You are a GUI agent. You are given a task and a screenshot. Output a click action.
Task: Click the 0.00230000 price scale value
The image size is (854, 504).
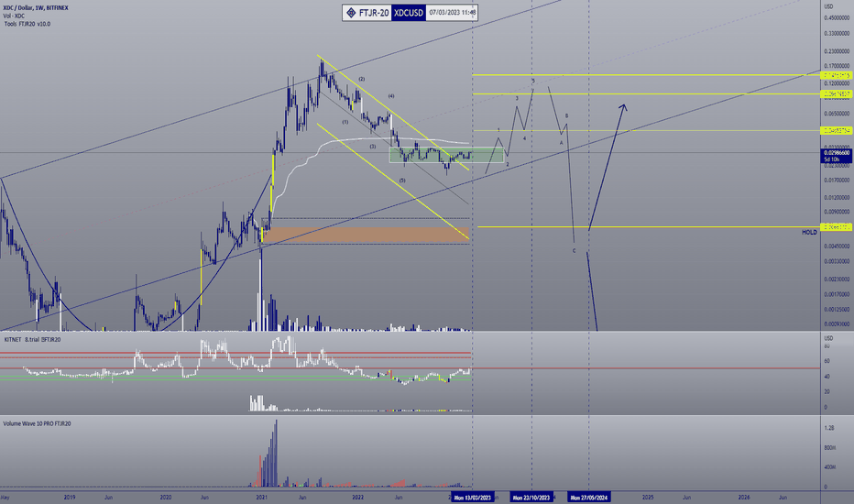point(837,279)
